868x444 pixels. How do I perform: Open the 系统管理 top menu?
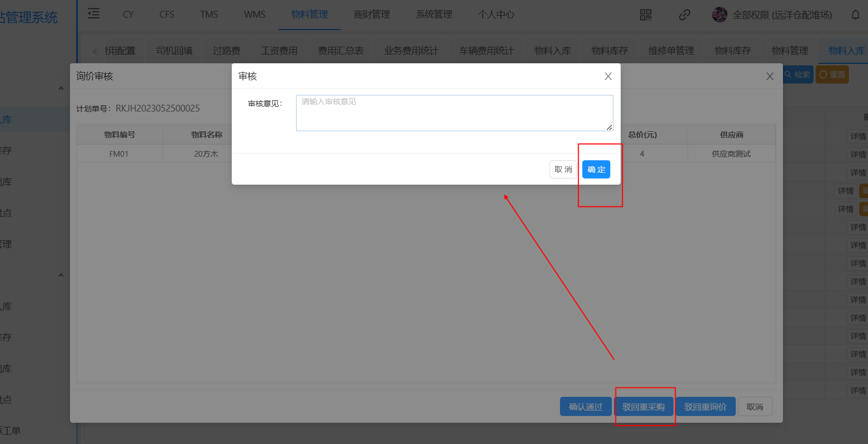(x=433, y=15)
